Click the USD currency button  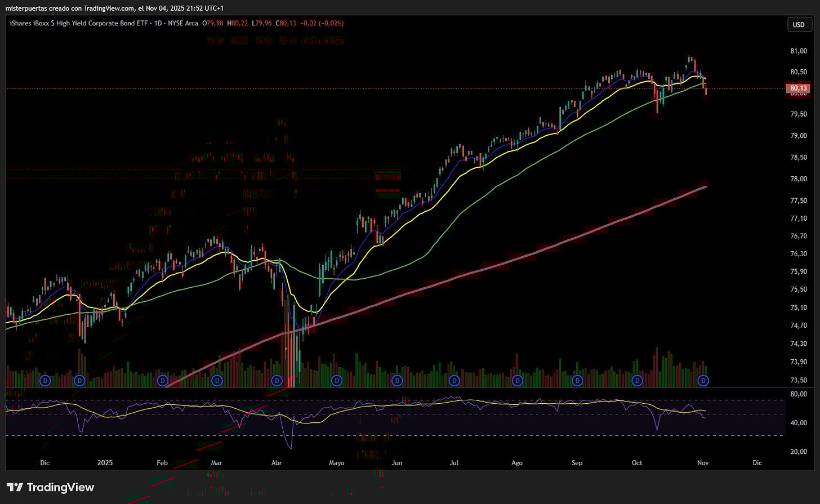tap(799, 25)
